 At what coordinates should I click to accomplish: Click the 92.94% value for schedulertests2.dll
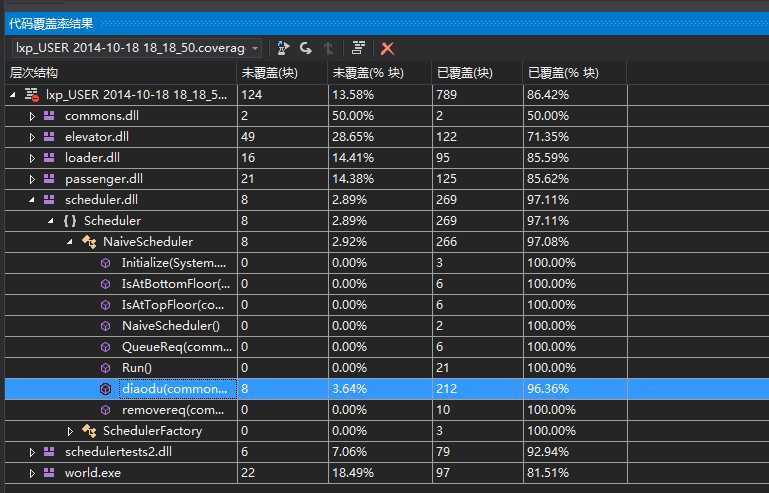tap(548, 452)
